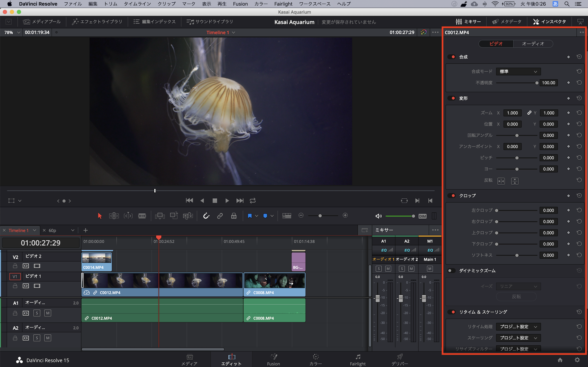Image resolution: width=588 pixels, height=367 pixels.
Task: Open the composite mode dropdown
Action: coord(518,71)
